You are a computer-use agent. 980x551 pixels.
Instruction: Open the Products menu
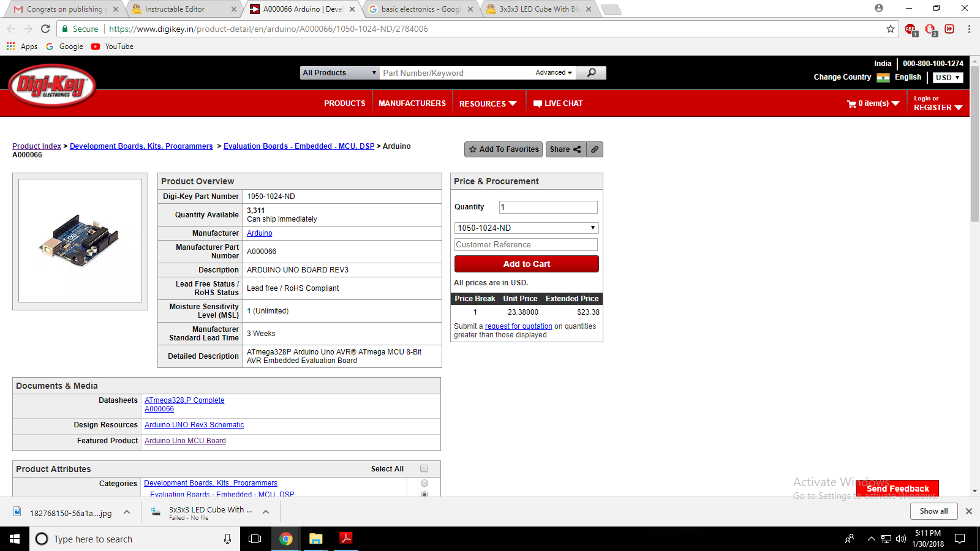coord(345,103)
